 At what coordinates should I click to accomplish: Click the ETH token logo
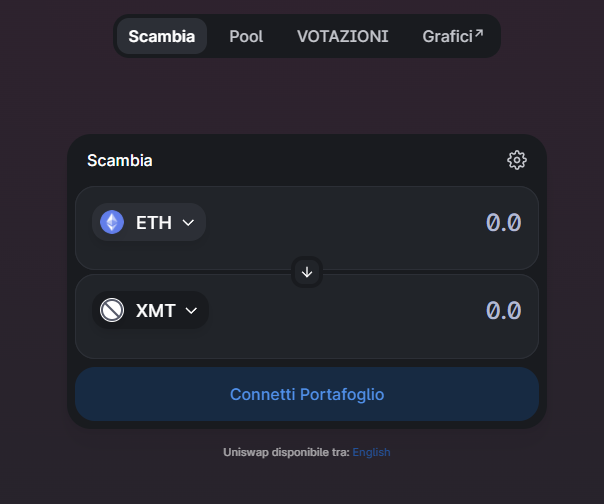112,222
